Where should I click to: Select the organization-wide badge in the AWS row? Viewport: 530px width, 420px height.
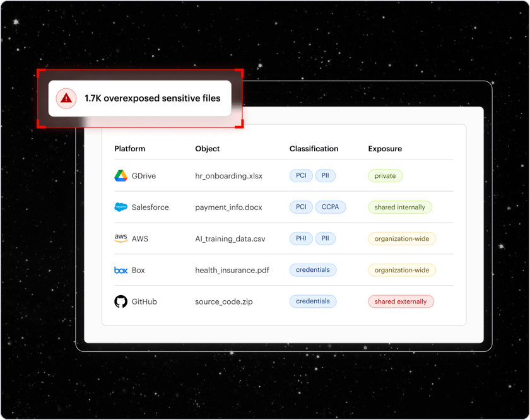pos(401,238)
